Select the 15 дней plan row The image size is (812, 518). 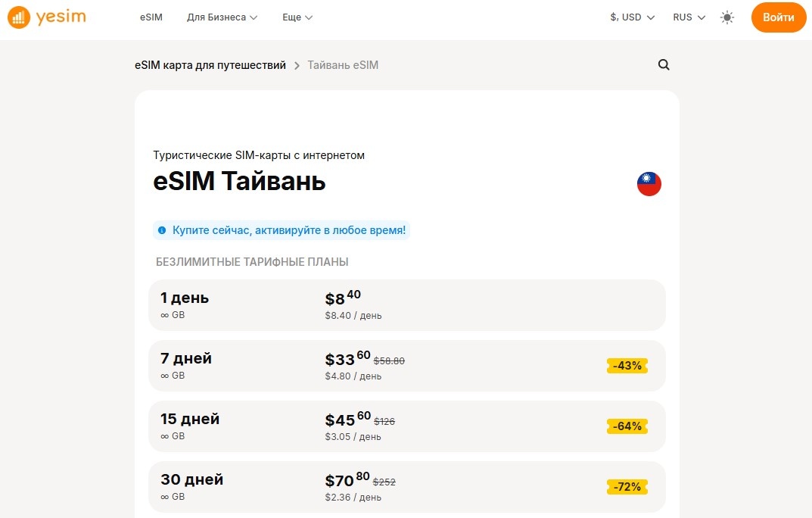coord(406,426)
